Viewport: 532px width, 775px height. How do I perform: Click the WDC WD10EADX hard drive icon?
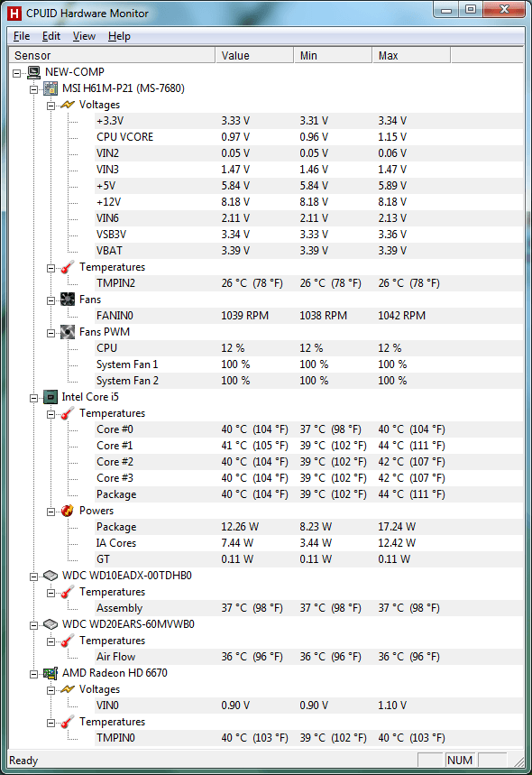point(50,576)
